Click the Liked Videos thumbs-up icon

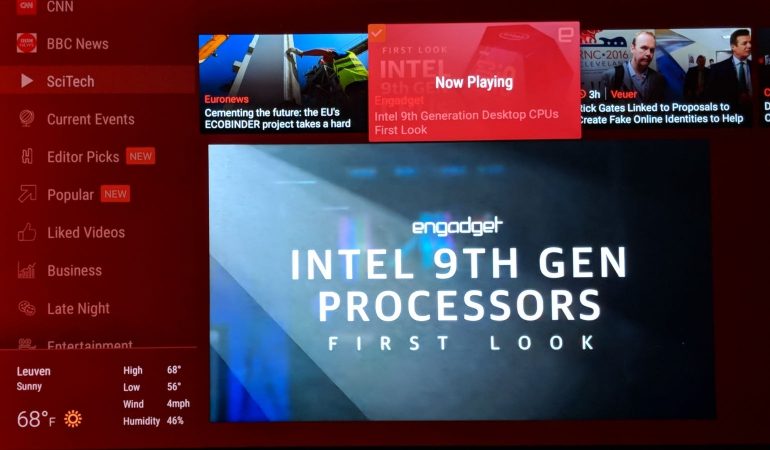(27, 233)
